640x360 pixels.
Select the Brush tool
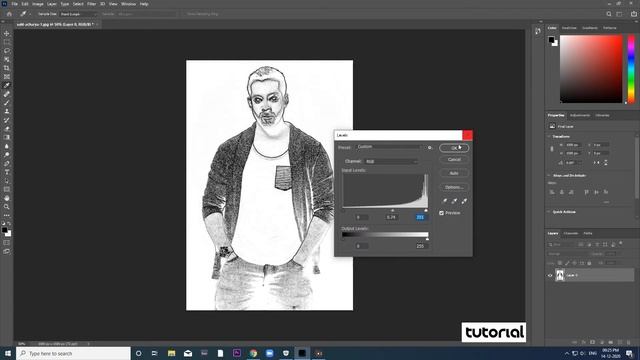click(7, 102)
